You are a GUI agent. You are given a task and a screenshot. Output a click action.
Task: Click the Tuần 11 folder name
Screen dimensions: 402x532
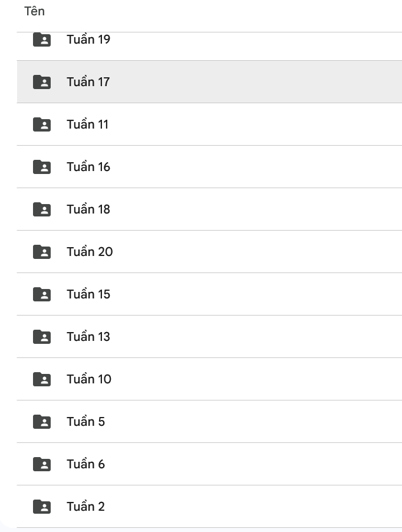[x=88, y=124]
